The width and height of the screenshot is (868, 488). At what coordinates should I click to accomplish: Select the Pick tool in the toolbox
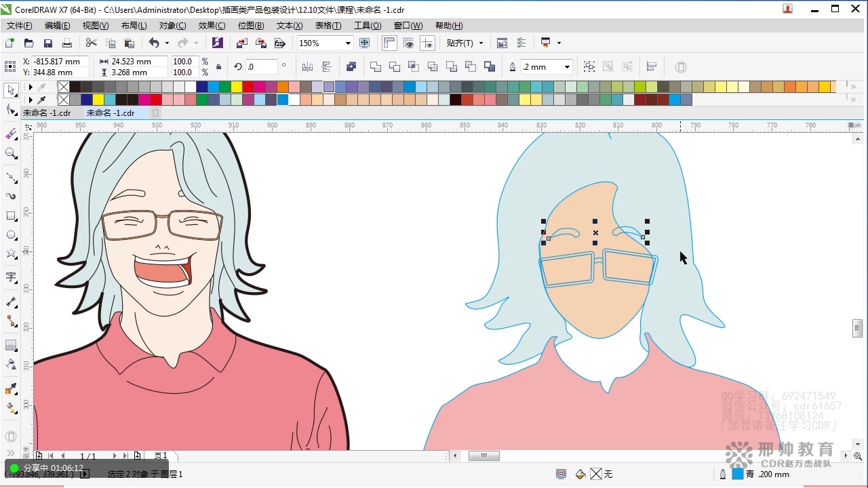[10, 90]
